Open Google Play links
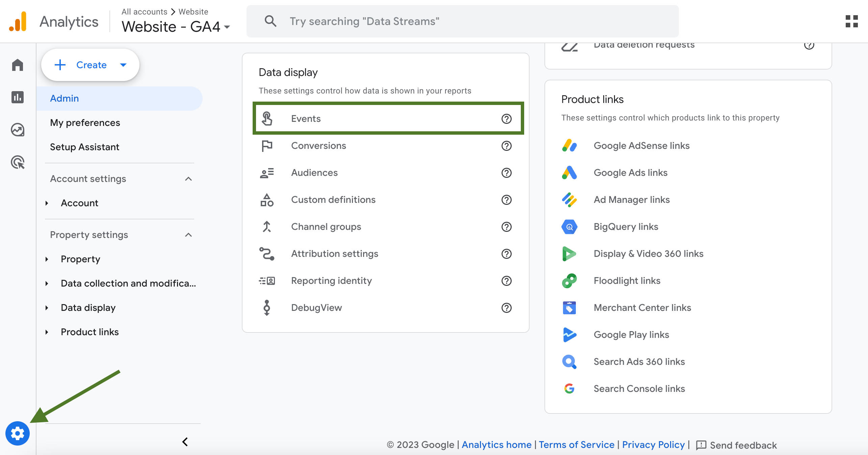The image size is (868, 455). point(631,334)
